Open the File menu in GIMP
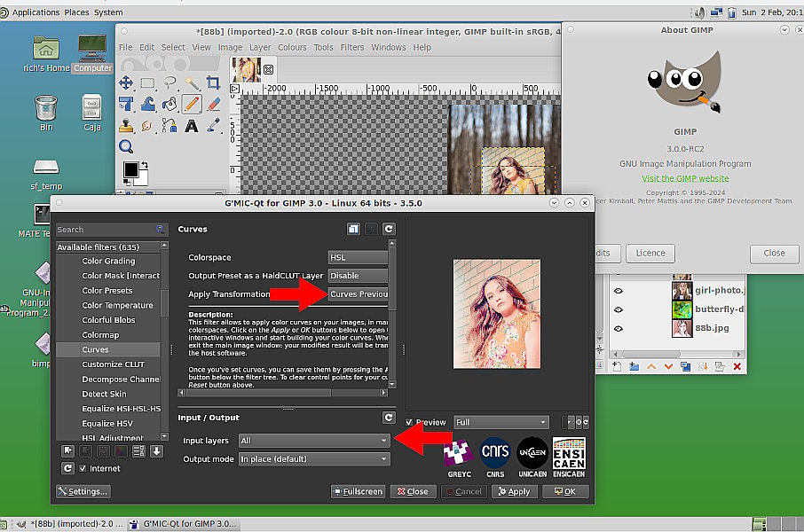 126,47
